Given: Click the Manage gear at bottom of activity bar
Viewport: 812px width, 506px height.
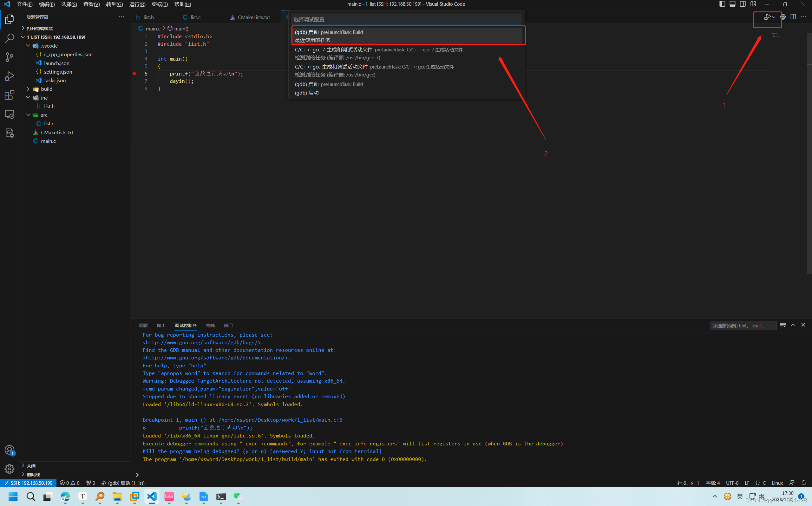Looking at the screenshot, I should [x=10, y=469].
